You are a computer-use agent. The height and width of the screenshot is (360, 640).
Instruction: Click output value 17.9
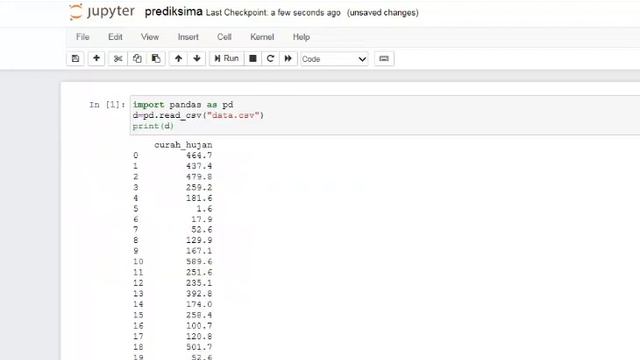[202, 220]
